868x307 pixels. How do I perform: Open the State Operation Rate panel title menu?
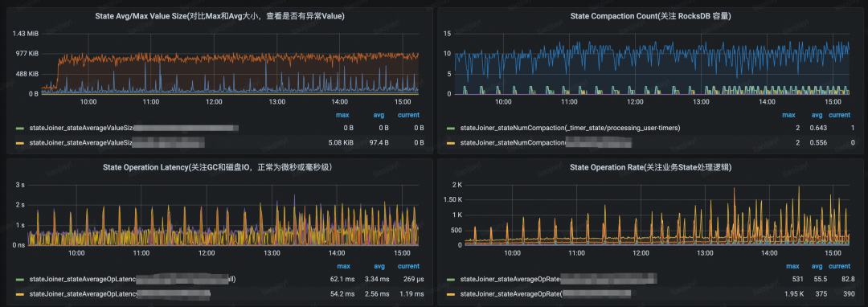(x=650, y=167)
